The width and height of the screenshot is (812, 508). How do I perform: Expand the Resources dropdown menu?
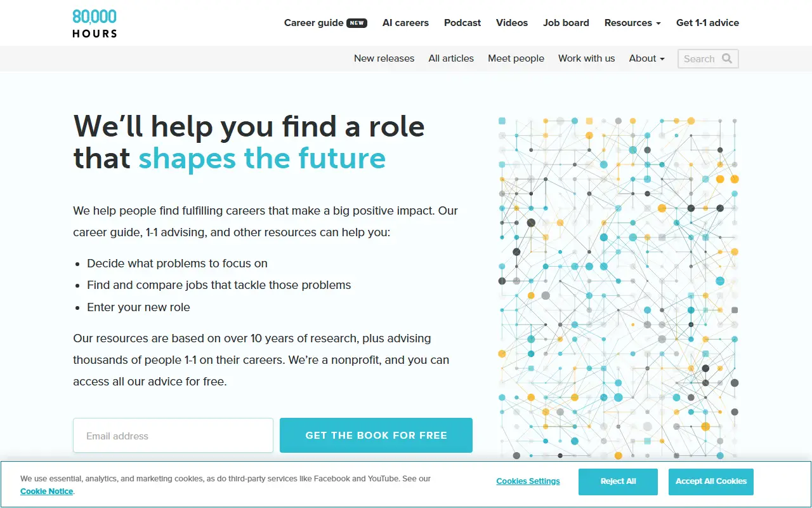(x=632, y=23)
